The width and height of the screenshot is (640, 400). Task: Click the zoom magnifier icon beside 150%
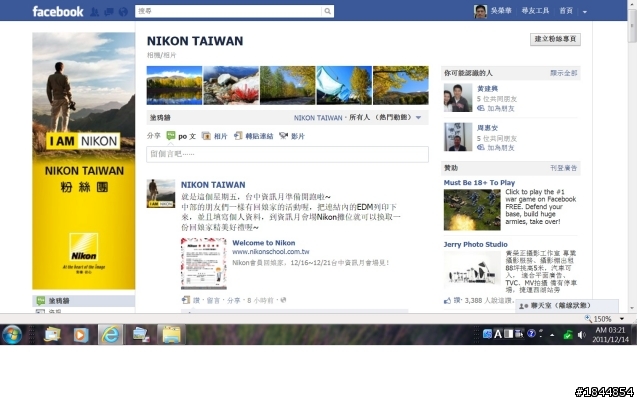588,318
